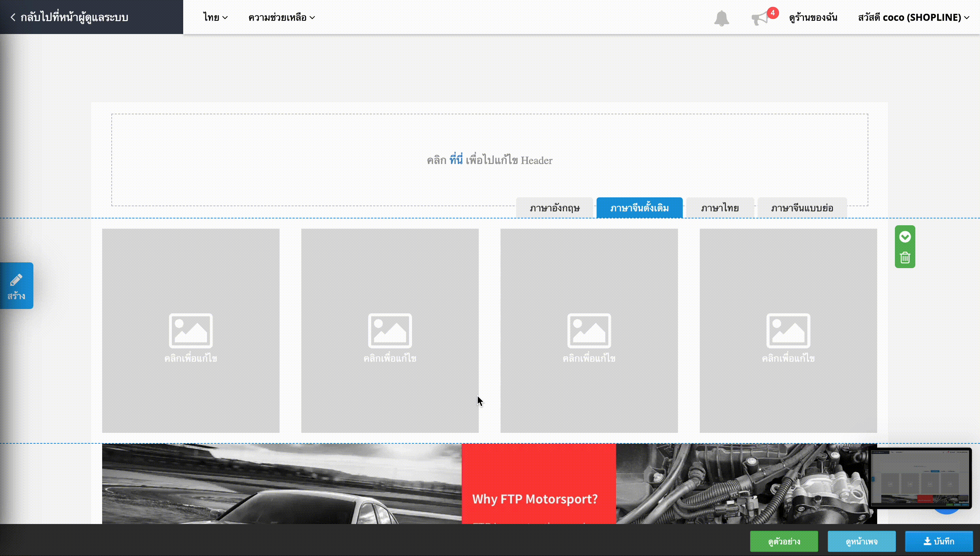Click the green down-arrow move section icon

click(905, 237)
